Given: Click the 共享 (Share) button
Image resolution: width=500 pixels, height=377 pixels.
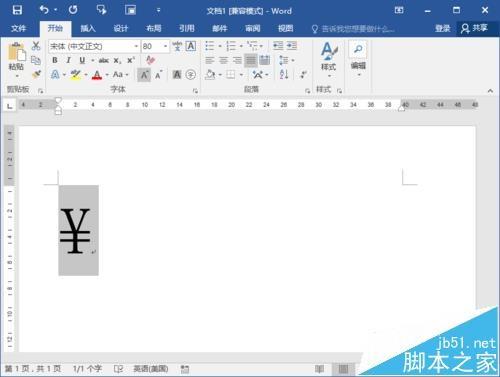Looking at the screenshot, I should point(474,28).
